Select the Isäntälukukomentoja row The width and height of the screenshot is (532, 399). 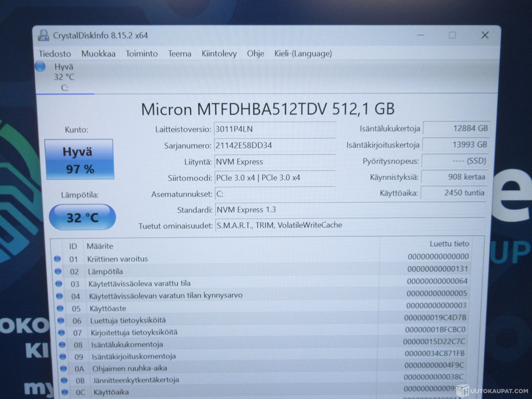(x=263, y=343)
